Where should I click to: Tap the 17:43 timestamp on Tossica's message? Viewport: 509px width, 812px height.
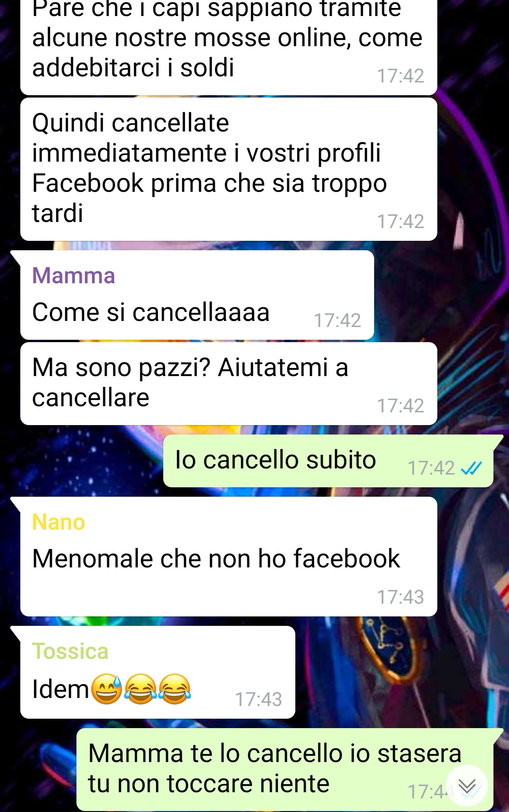tap(259, 699)
